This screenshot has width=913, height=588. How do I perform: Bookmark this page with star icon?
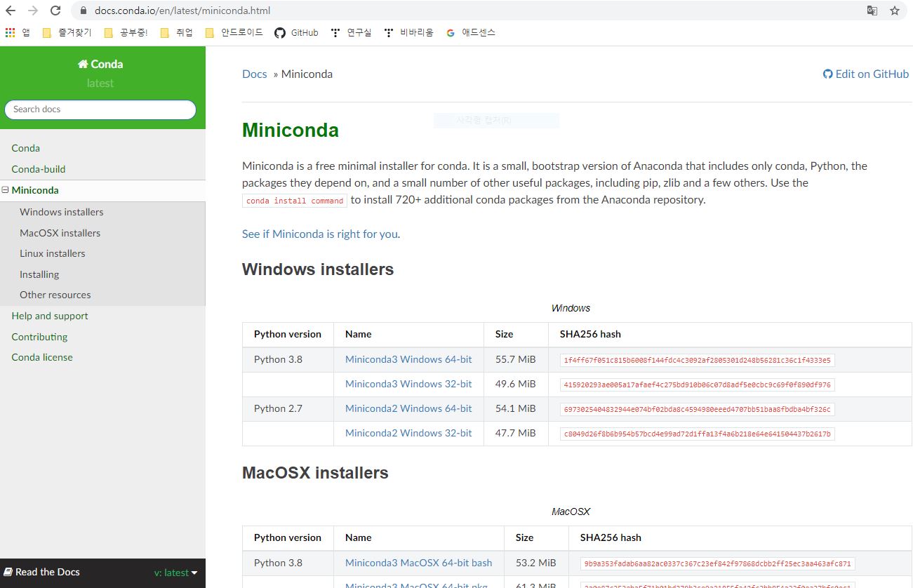click(x=895, y=11)
